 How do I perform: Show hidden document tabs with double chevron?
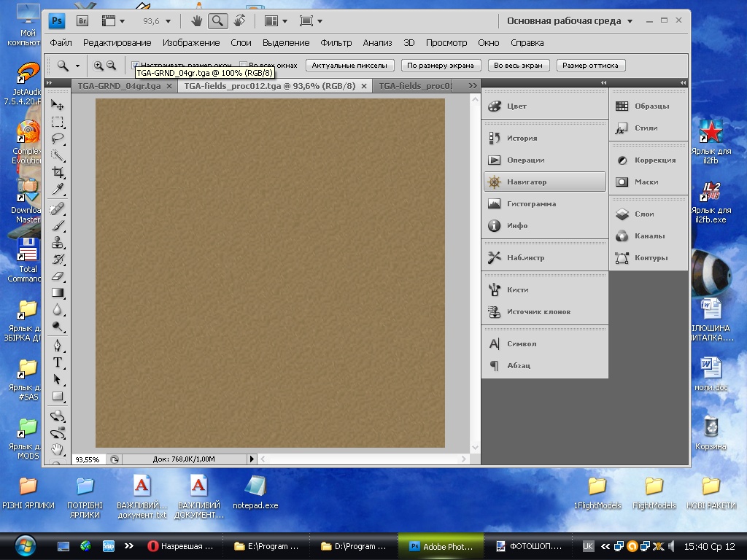[473, 86]
